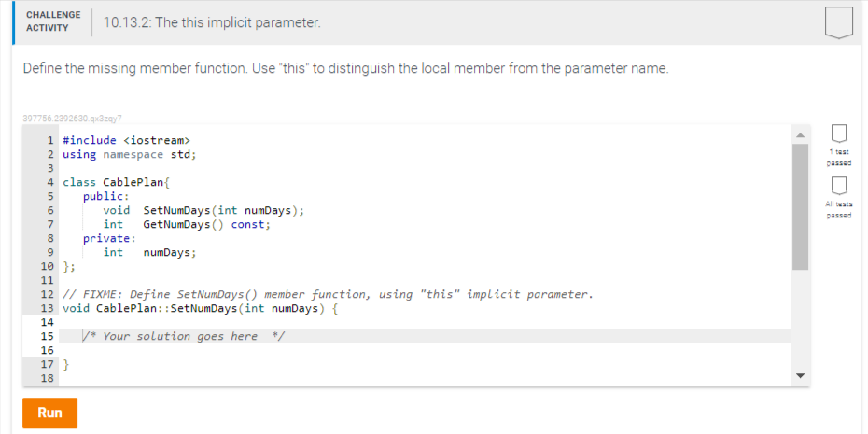Click the CHALLENGE ACTIVITY label
The image size is (868, 434).
53,21
